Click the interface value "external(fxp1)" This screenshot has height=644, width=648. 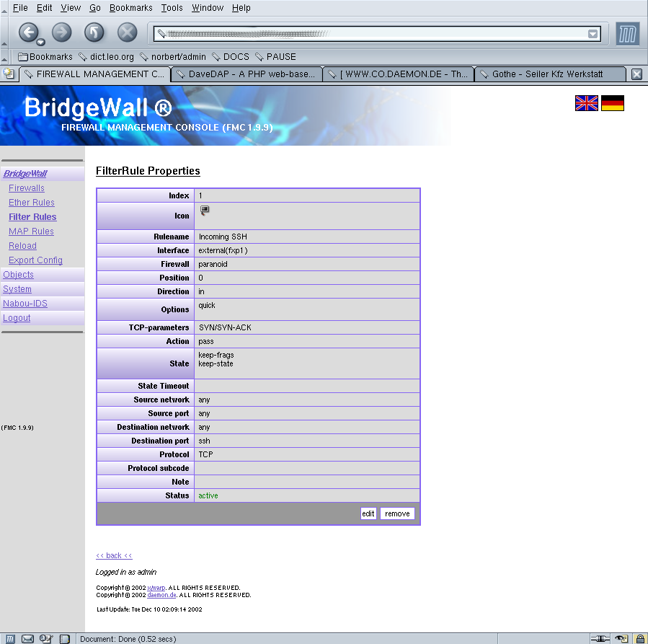[223, 250]
